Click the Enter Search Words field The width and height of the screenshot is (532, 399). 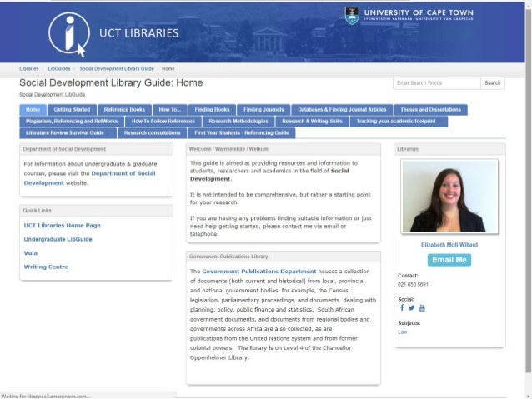point(436,83)
